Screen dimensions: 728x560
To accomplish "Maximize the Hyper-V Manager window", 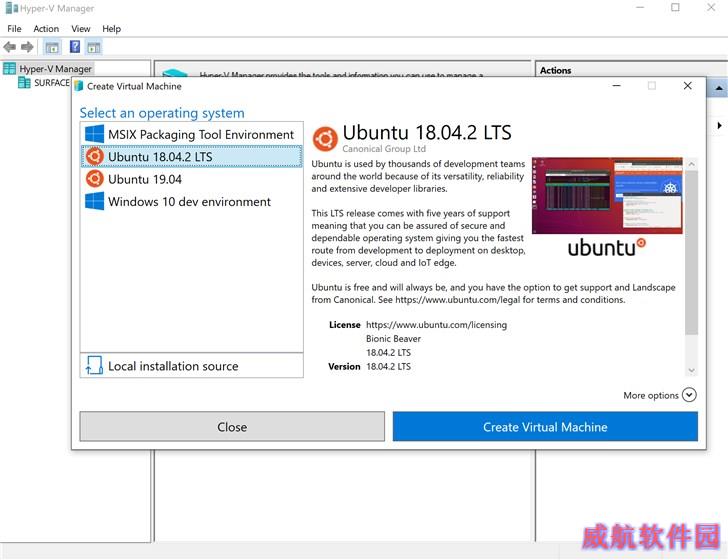I will (676, 7).
